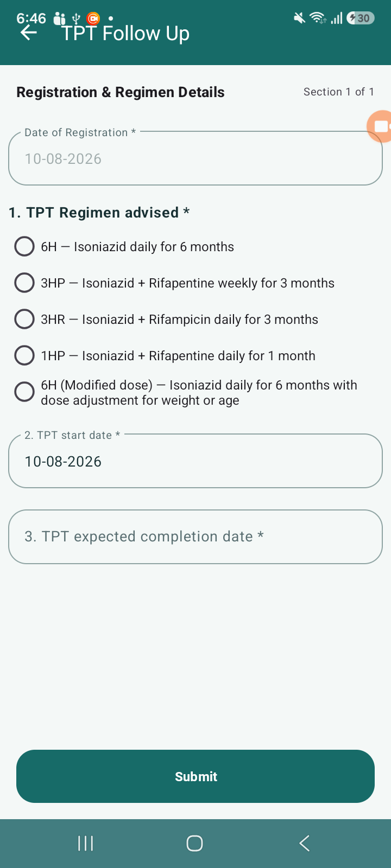Open the TPT start date picker field

click(x=195, y=461)
